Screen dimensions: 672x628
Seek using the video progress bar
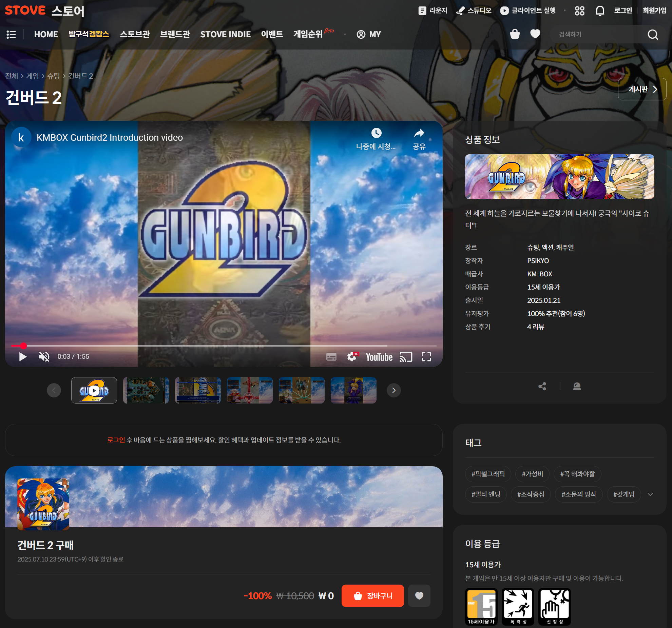[224, 346]
